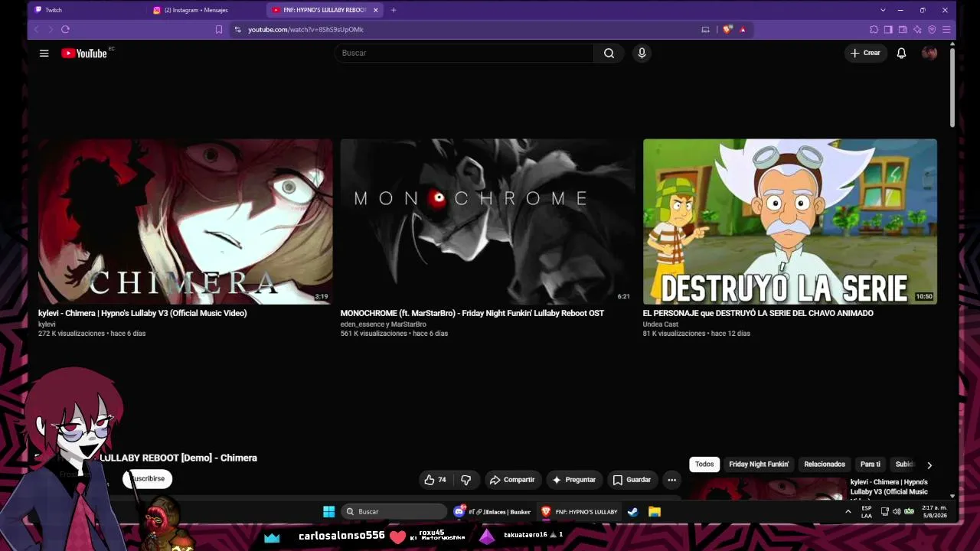Open the sidebar kylevi Chimera suggestion title
This screenshot has height=551, width=980.
pyautogui.click(x=889, y=487)
